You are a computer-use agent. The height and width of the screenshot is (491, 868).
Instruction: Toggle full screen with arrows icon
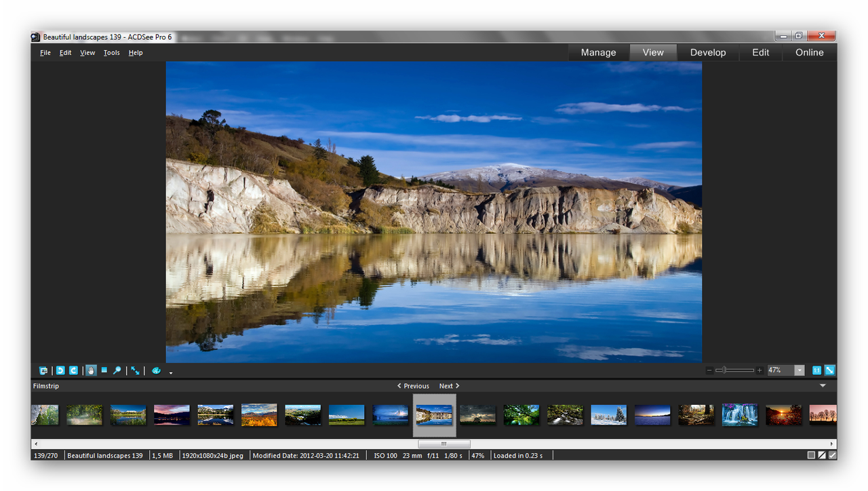coord(135,371)
